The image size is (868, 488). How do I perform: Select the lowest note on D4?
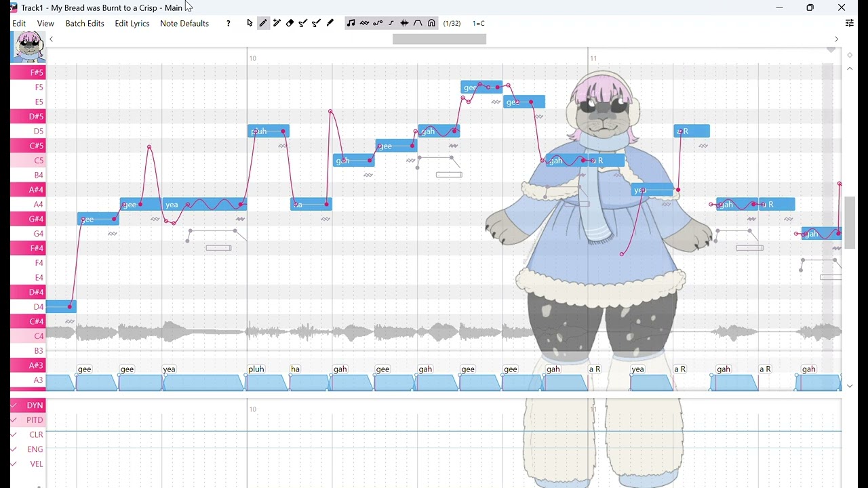point(61,307)
